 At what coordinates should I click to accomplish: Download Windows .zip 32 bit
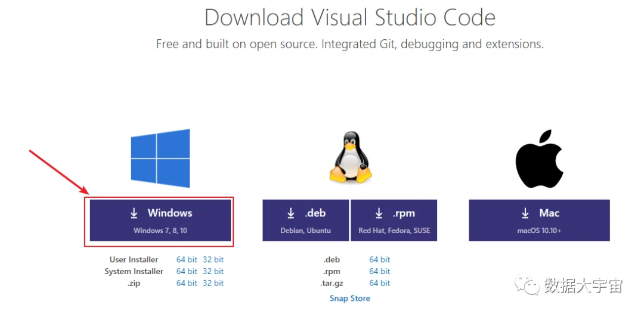[213, 283]
